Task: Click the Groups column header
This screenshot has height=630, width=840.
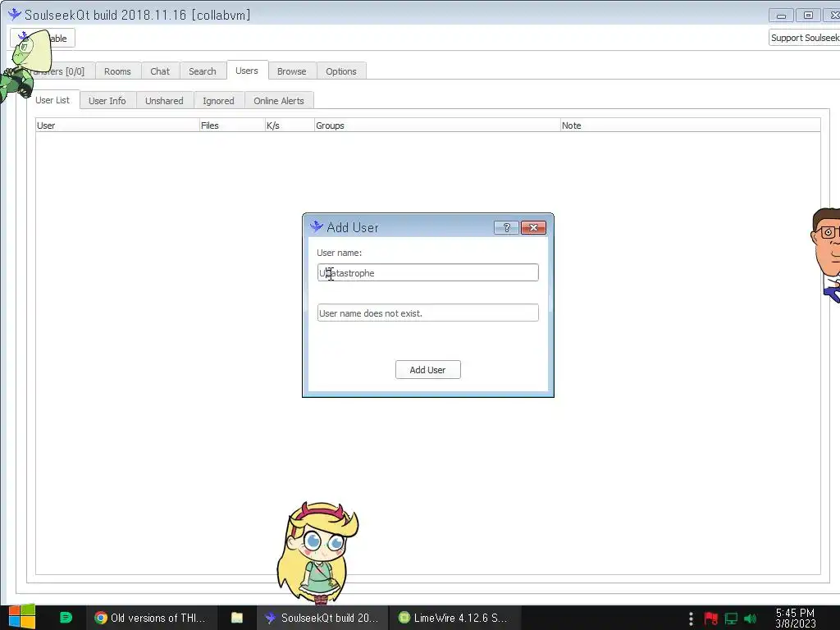Action: tap(437, 126)
